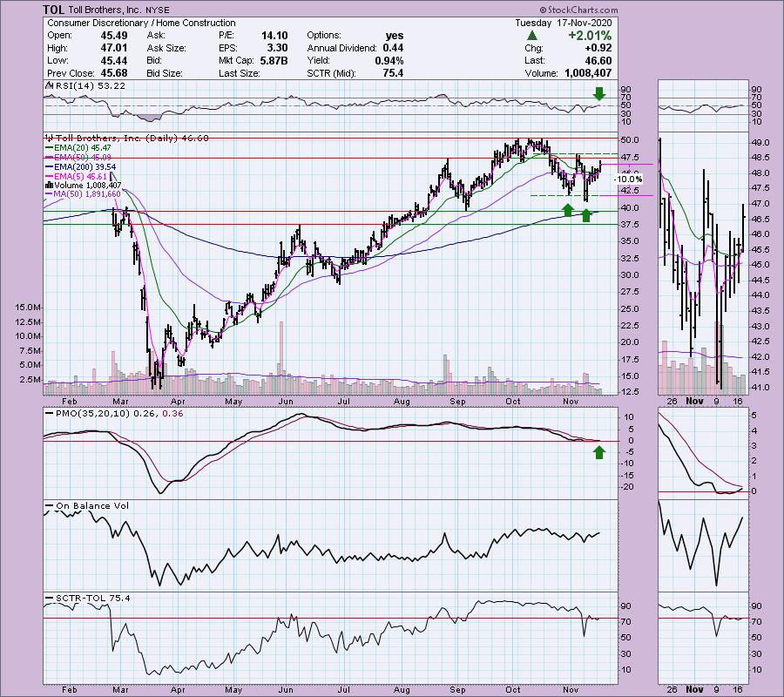784x697 pixels.
Task: Click the RSI(14) 53.22 indicator label
Action: [90, 85]
